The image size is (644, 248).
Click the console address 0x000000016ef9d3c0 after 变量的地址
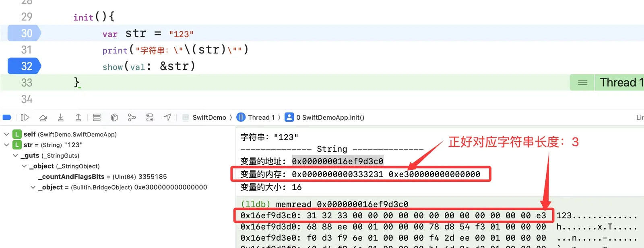[x=337, y=161]
